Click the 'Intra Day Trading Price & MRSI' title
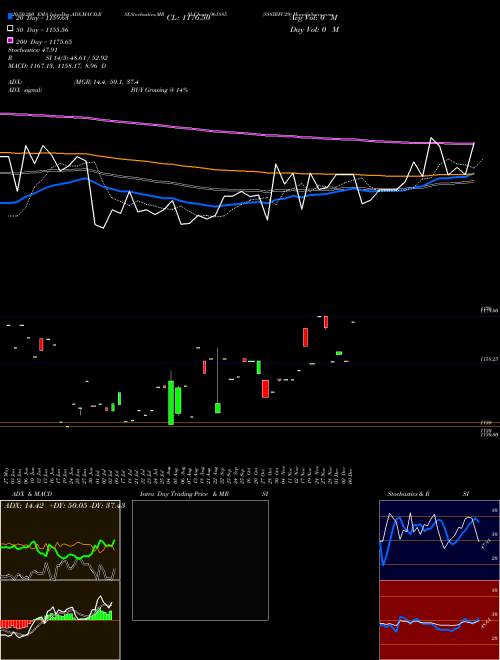The width and height of the screenshot is (500, 660). click(204, 494)
